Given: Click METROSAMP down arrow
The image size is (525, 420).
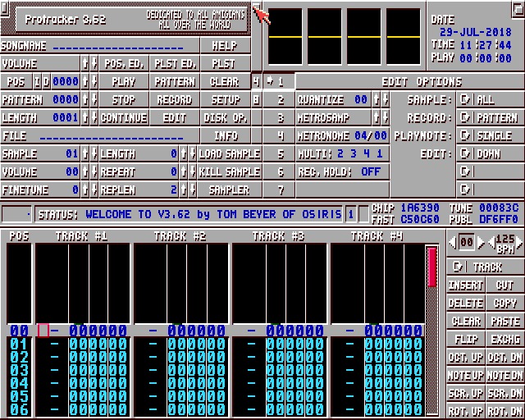Looking at the screenshot, I should click(x=386, y=118).
